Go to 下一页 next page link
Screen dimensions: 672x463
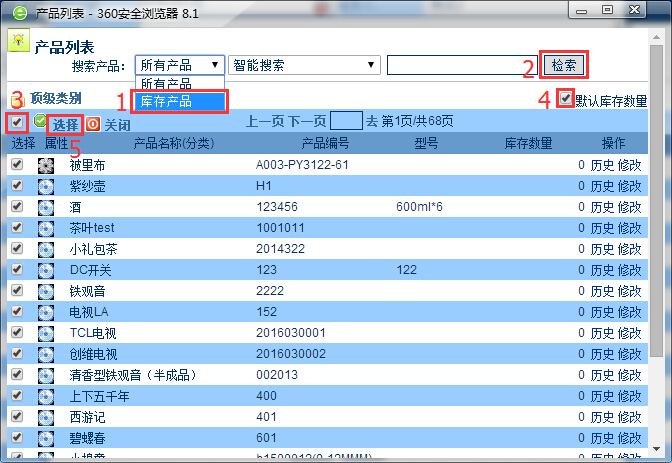(x=302, y=122)
